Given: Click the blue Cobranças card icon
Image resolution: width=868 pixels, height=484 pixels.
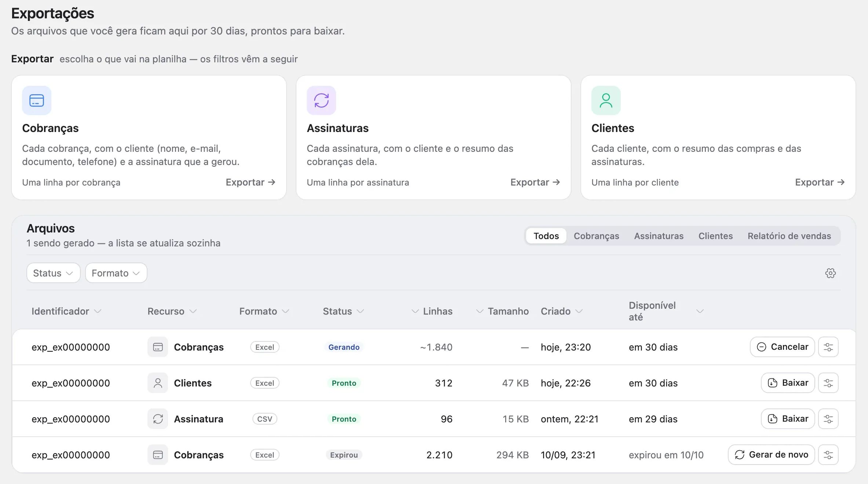Looking at the screenshot, I should tap(37, 100).
